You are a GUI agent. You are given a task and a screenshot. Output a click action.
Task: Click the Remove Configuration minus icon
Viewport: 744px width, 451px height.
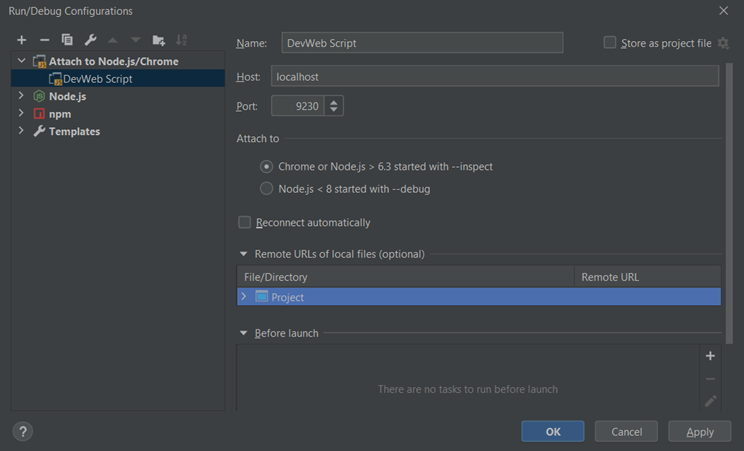click(44, 40)
